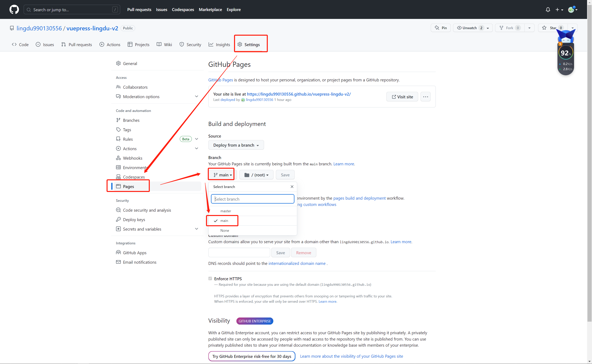Viewport: 592px width, 364px height.
Task: Click the Pin repository icon button
Action: pyautogui.click(x=441, y=28)
